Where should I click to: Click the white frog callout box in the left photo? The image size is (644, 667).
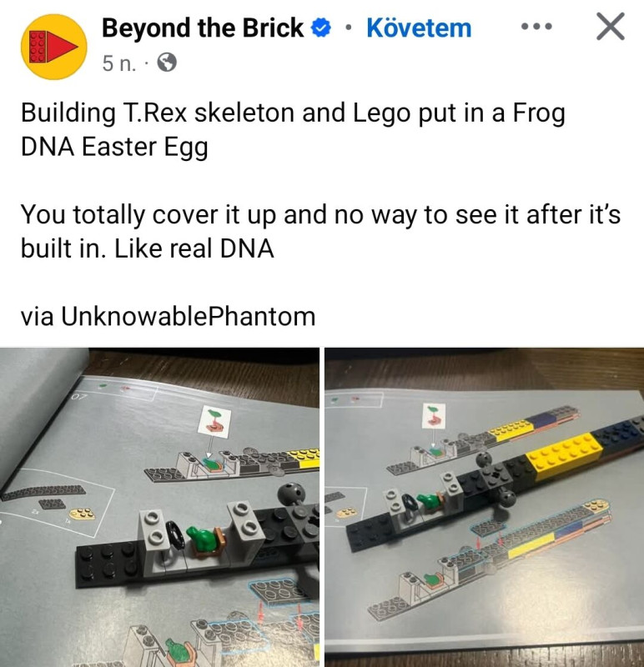pyautogui.click(x=214, y=420)
